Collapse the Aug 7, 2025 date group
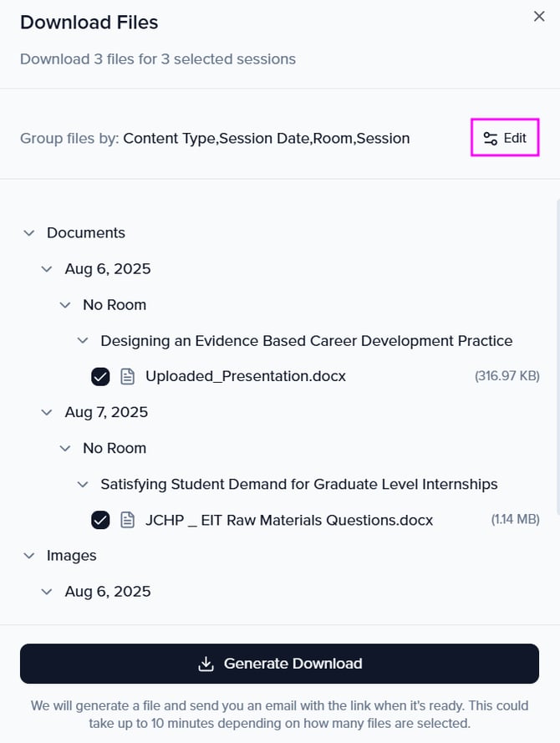 coord(48,413)
